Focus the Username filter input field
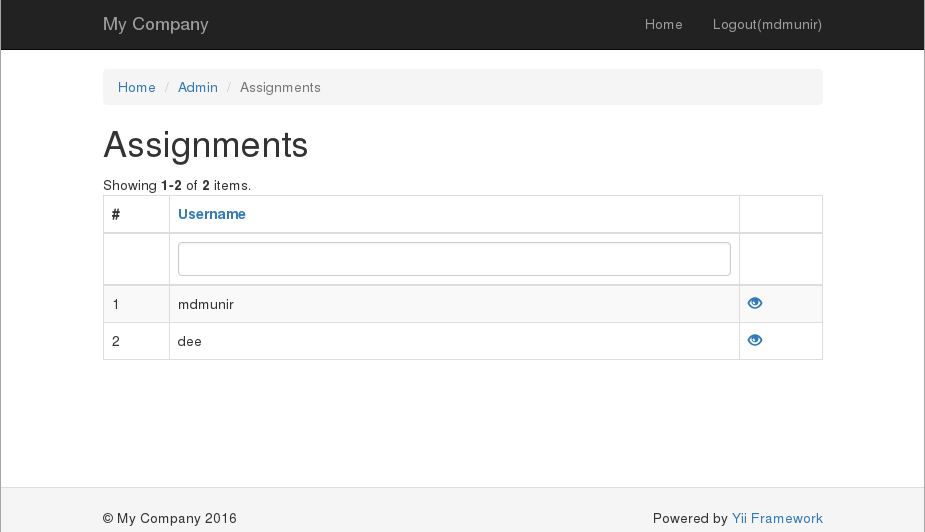This screenshot has width=925, height=532. [454, 259]
